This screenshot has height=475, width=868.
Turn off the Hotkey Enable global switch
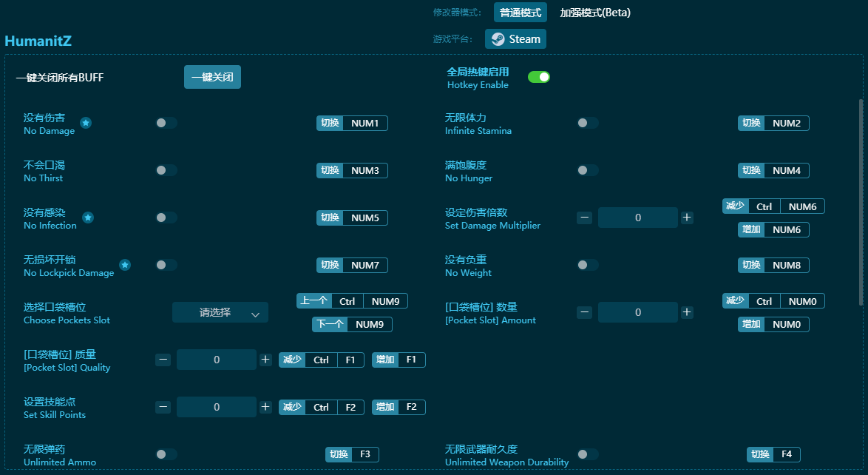pos(539,76)
